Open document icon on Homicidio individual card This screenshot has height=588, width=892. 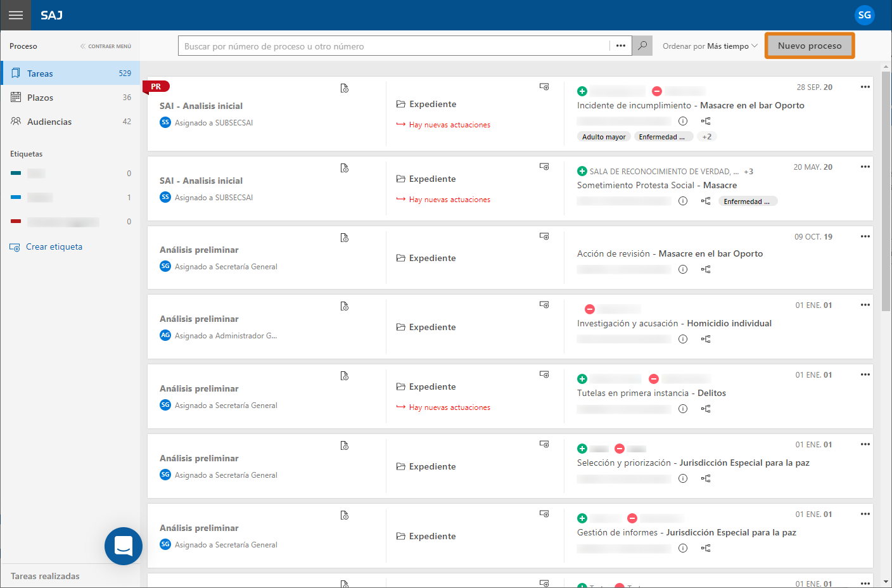click(x=345, y=306)
